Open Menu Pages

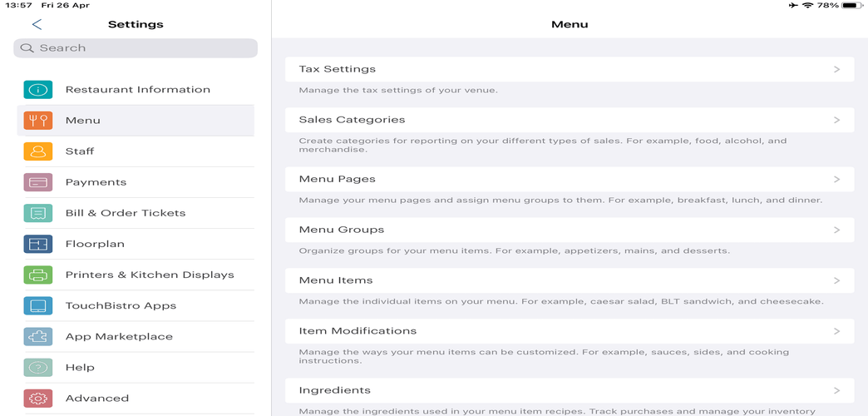[570, 180]
